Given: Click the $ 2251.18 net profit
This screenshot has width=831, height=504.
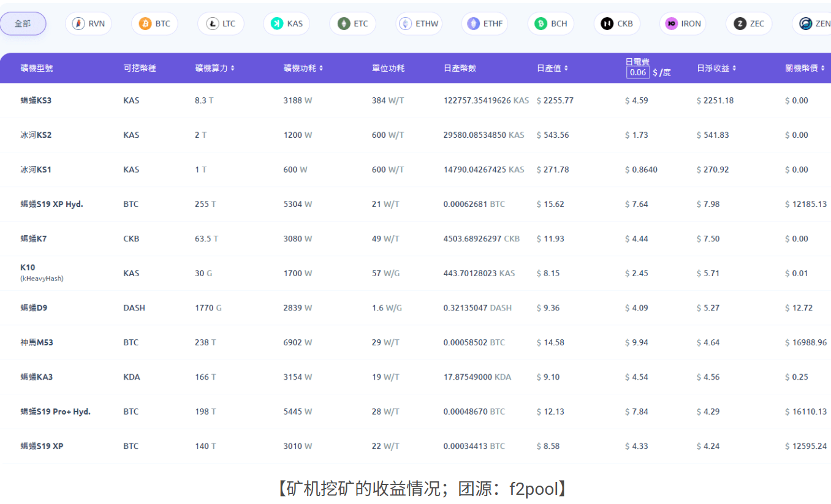Looking at the screenshot, I should (715, 100).
